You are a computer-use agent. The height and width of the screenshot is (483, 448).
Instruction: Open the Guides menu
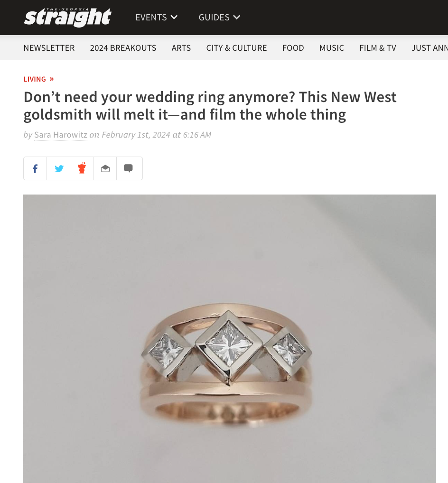click(219, 17)
